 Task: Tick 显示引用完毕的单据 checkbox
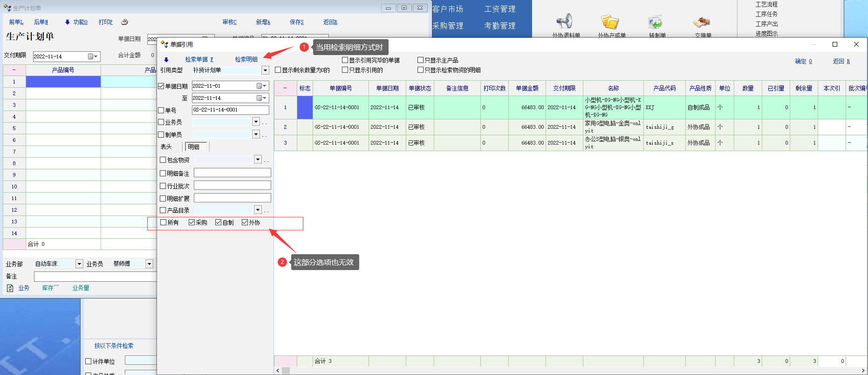click(x=345, y=60)
